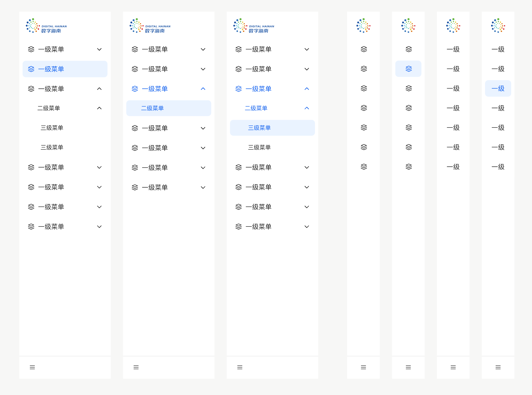The height and width of the screenshot is (395, 532).
Task: Click layers icon of the last 一级菜单 in second sidebar
Action: (x=135, y=188)
